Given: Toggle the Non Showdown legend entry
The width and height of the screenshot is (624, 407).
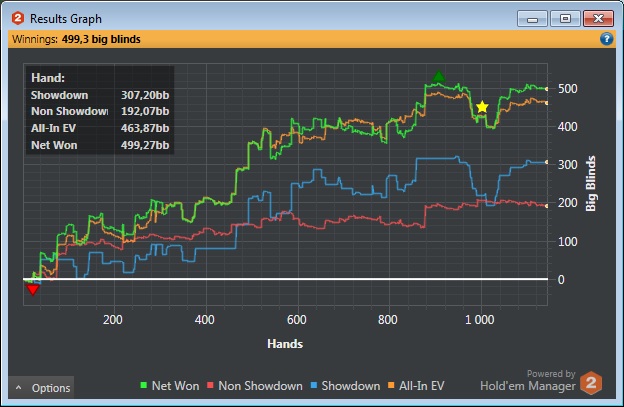Looking at the screenshot, I should coord(255,386).
